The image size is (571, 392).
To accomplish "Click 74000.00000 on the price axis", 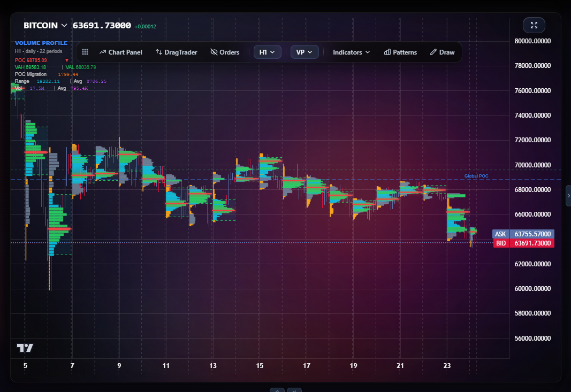I will [x=532, y=116].
